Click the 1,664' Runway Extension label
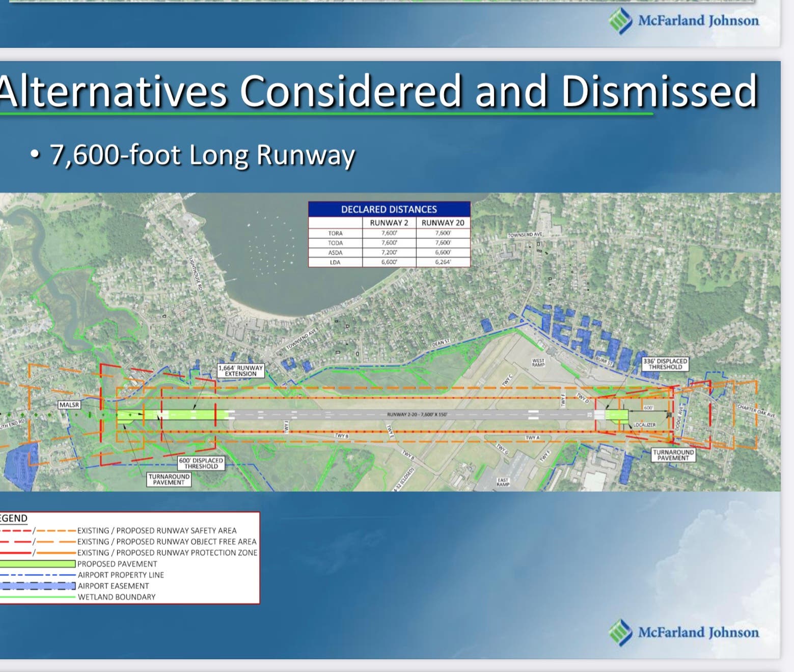Viewport: 794px width, 672px height. [x=241, y=371]
